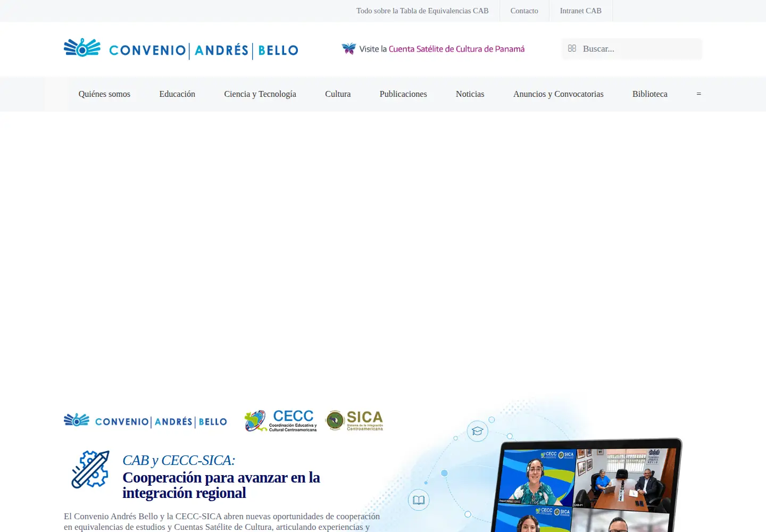The width and height of the screenshot is (766, 532).
Task: Click the pencil and gear icon
Action: [90, 469]
